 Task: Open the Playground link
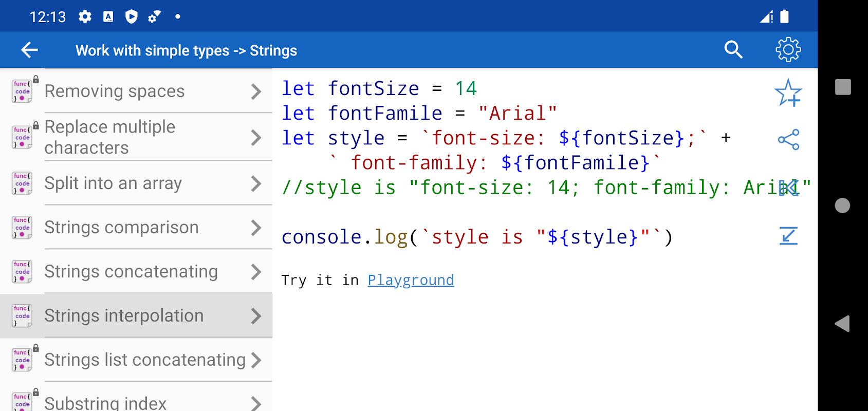click(411, 280)
